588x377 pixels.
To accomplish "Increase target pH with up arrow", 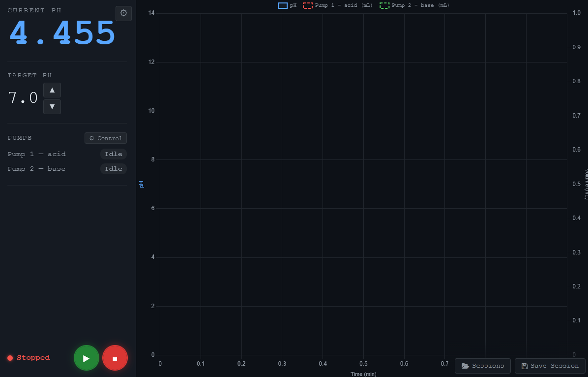I will click(52, 90).
